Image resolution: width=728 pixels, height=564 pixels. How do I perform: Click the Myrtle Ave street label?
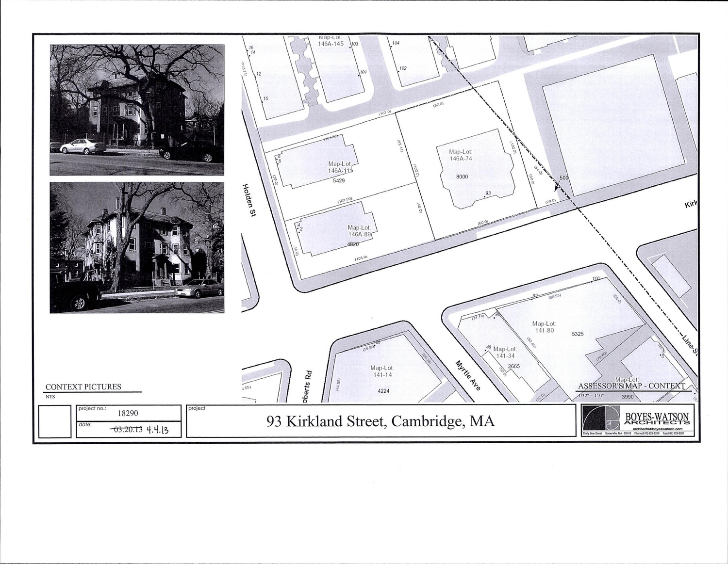pos(468,375)
